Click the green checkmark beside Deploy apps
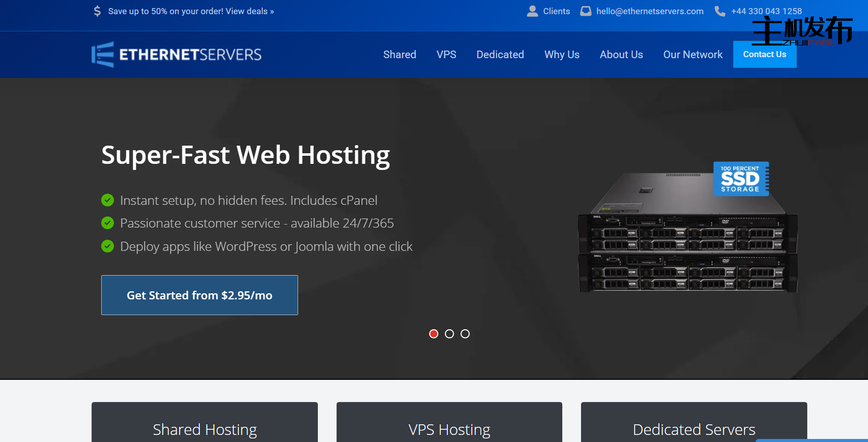Screen dimensions: 868x442 tap(107, 246)
